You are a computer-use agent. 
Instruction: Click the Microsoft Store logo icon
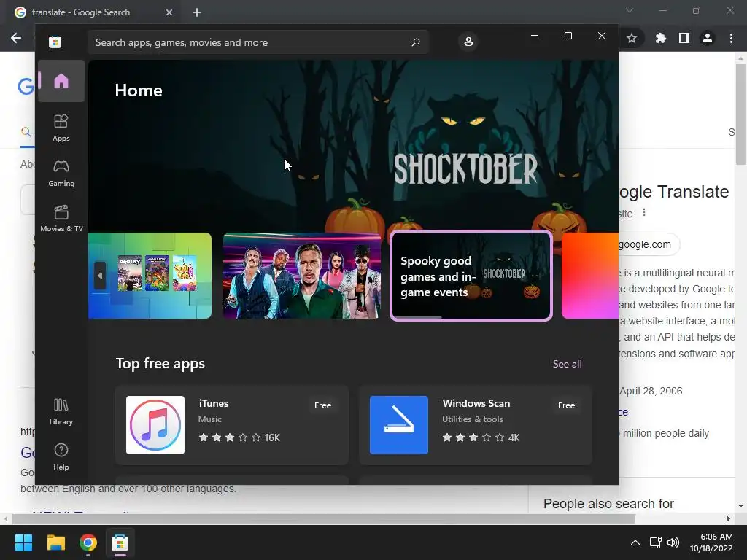(x=55, y=42)
